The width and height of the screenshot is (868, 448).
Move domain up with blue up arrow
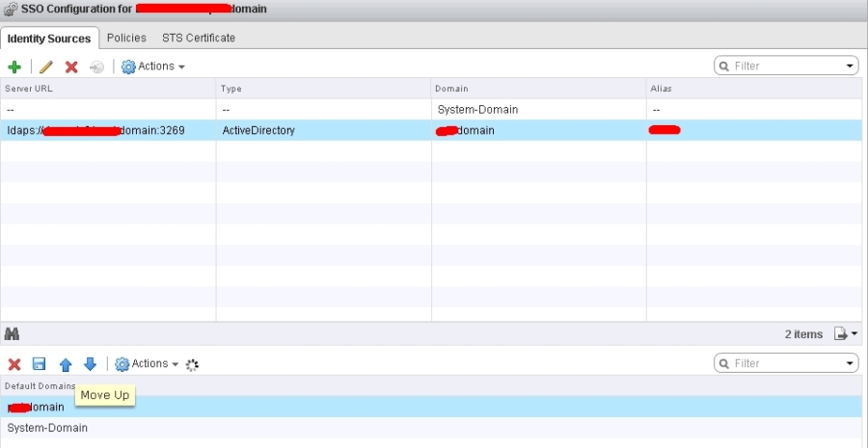66,364
